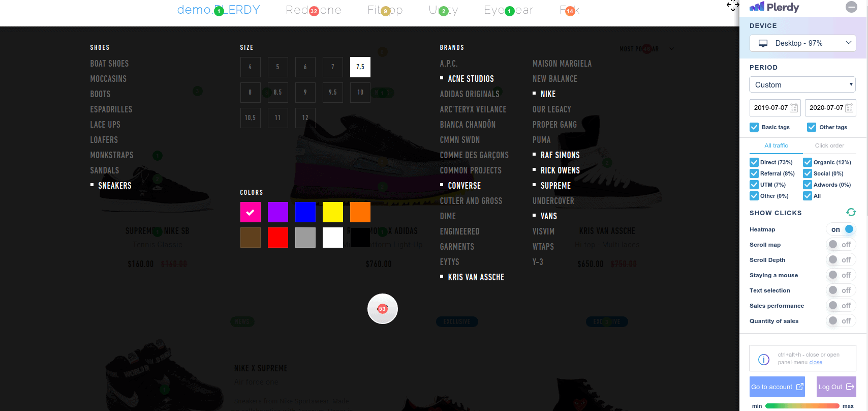
Task: Select the orange color swatch
Action: pyautogui.click(x=360, y=212)
